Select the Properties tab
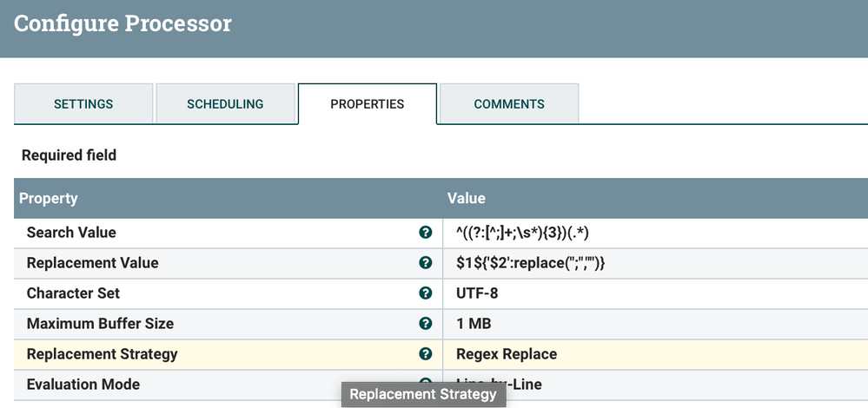Screen dimensions: 868x408 click(367, 104)
